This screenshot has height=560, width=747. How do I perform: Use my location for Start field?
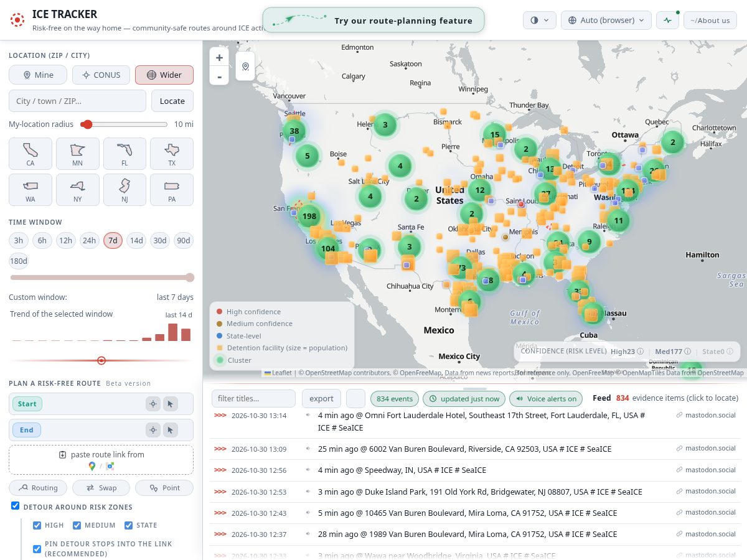(153, 404)
